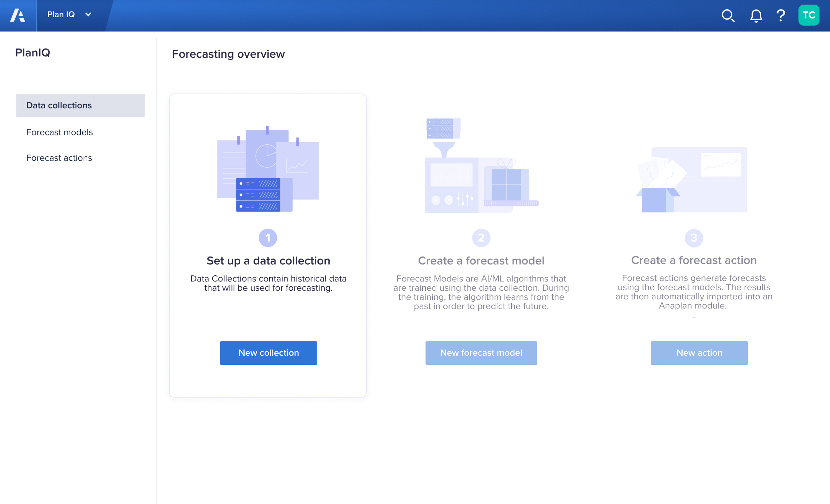Click the step 1 circle badge
This screenshot has width=830, height=504.
pos(268,238)
